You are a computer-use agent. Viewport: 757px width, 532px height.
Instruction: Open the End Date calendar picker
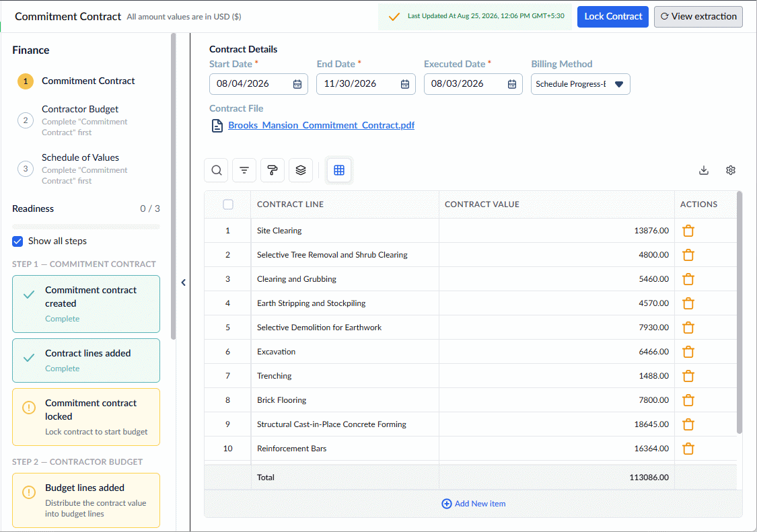405,84
